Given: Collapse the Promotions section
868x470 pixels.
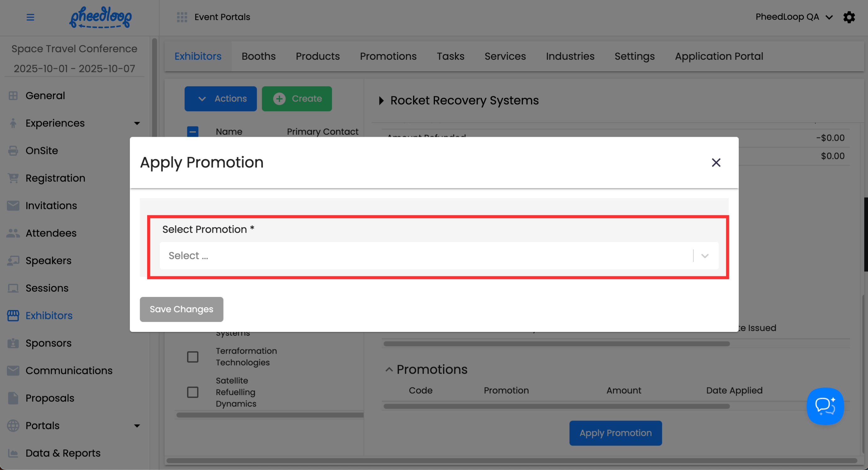Looking at the screenshot, I should click(x=389, y=369).
